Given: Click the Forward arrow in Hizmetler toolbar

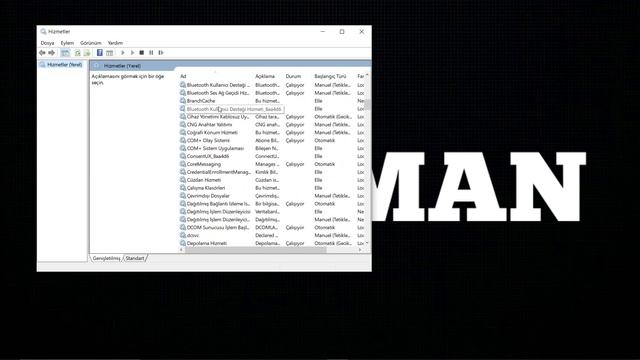Looking at the screenshot, I should coord(51,53).
